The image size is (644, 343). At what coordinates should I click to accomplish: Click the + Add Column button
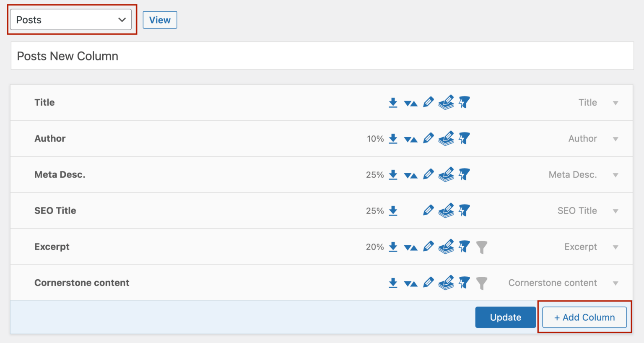tap(584, 317)
